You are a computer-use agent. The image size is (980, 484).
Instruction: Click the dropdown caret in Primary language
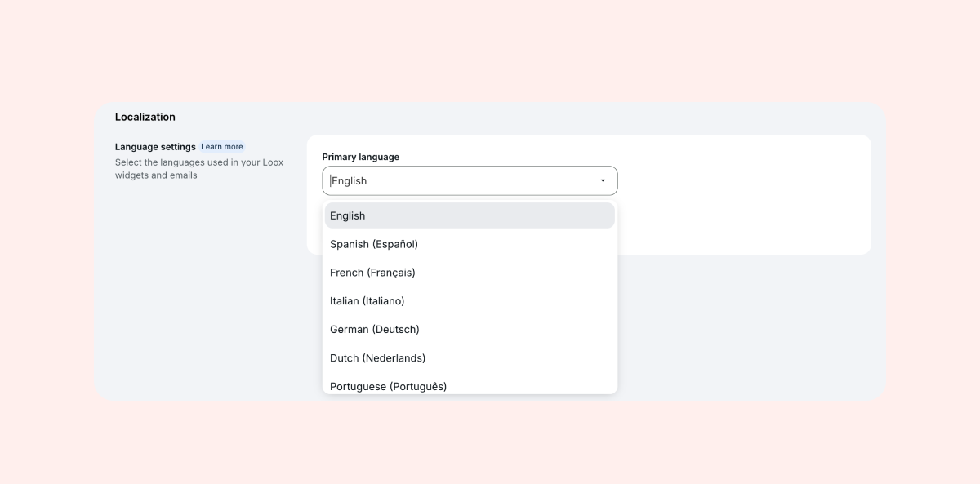pyautogui.click(x=603, y=180)
